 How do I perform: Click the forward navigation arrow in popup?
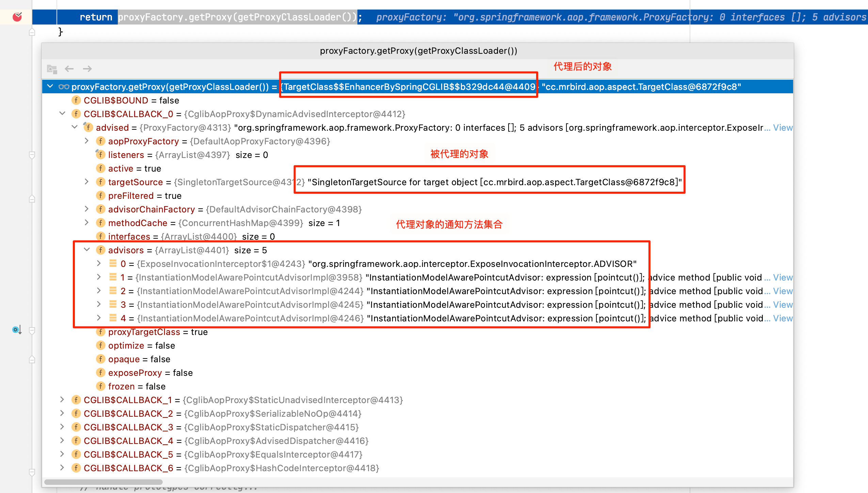[87, 69]
